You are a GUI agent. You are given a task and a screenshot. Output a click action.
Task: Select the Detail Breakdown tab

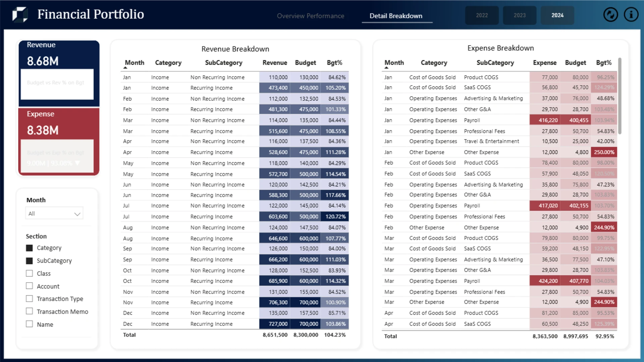point(396,16)
